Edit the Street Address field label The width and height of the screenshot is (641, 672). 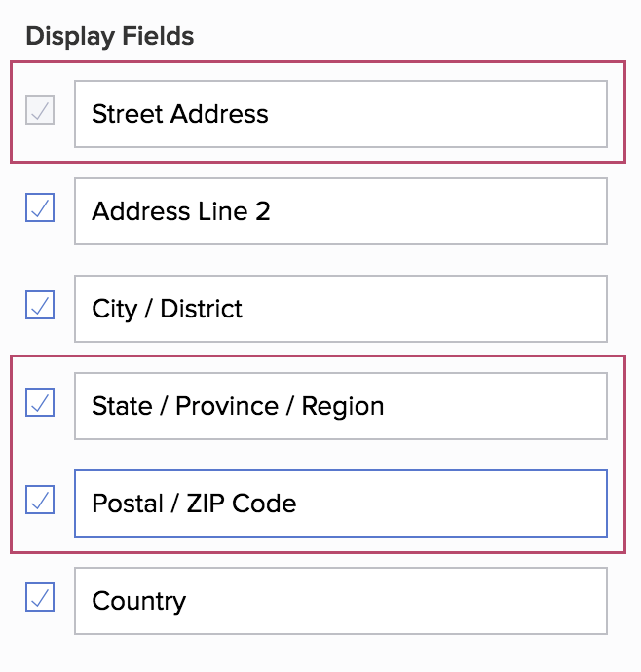tap(340, 114)
